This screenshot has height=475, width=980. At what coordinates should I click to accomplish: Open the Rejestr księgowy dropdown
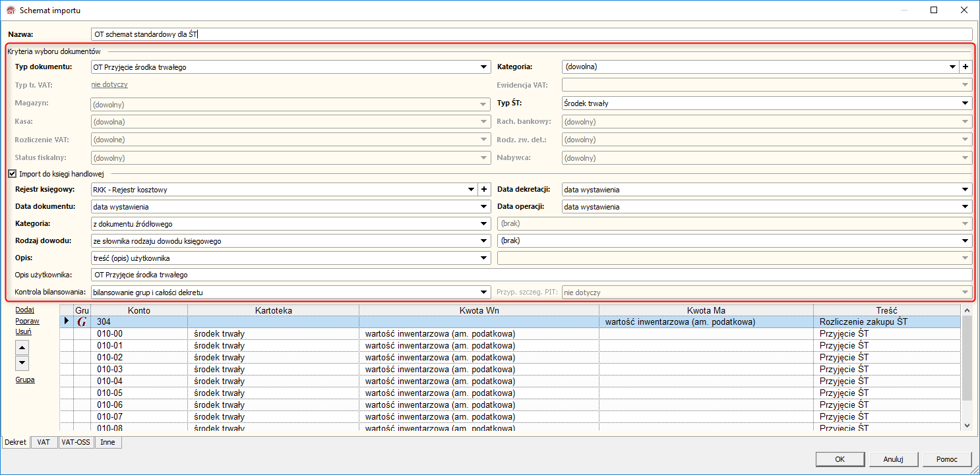(x=471, y=190)
